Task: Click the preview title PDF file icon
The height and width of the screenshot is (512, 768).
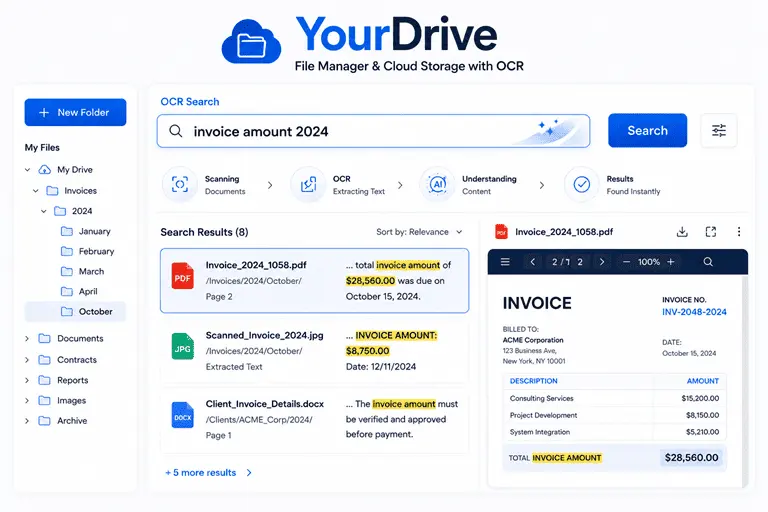Action: click(501, 232)
